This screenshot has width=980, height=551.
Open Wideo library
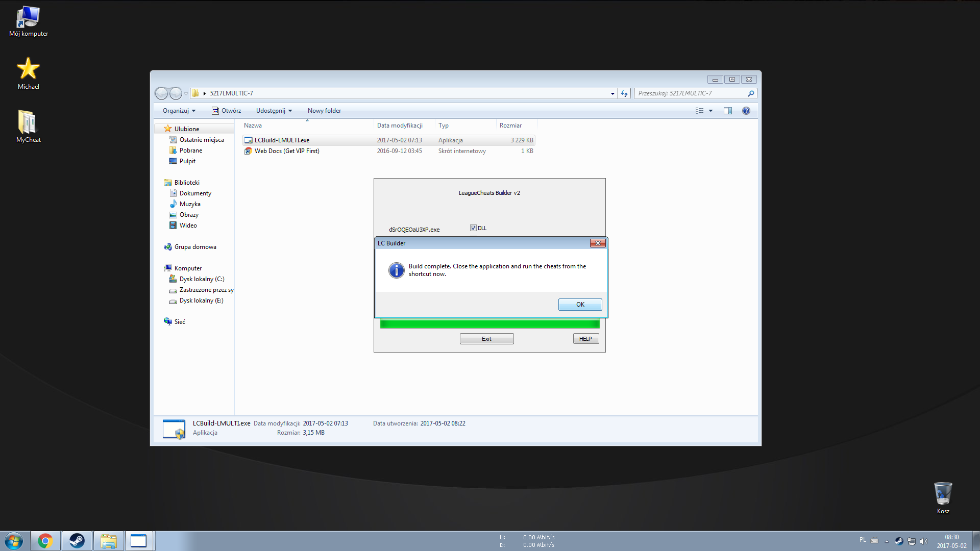[188, 226]
